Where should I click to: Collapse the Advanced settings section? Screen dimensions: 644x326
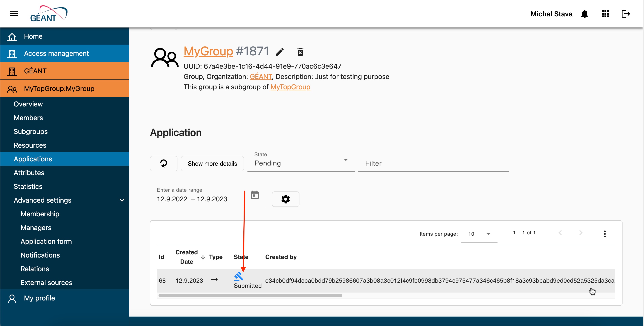coord(122,200)
